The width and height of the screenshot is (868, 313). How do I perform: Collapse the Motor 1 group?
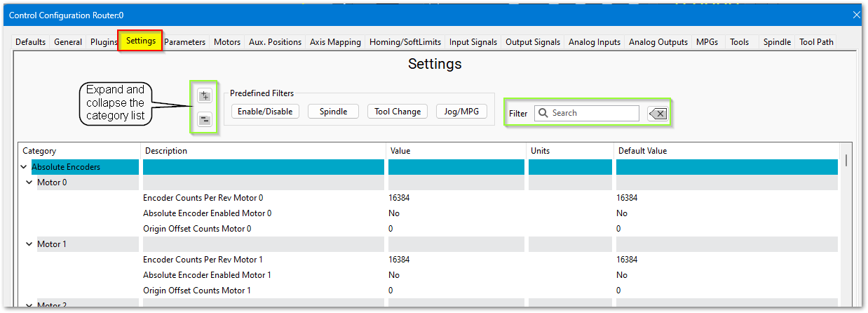coord(29,244)
